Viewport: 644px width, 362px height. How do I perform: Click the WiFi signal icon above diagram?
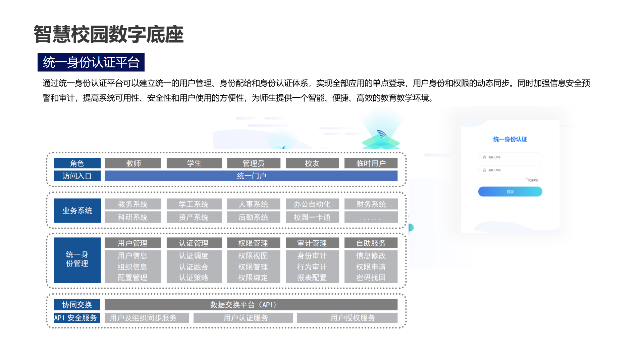click(381, 134)
